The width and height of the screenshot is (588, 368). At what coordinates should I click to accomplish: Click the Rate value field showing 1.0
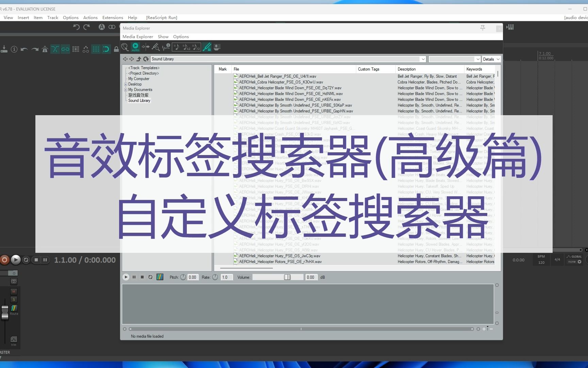coord(227,277)
